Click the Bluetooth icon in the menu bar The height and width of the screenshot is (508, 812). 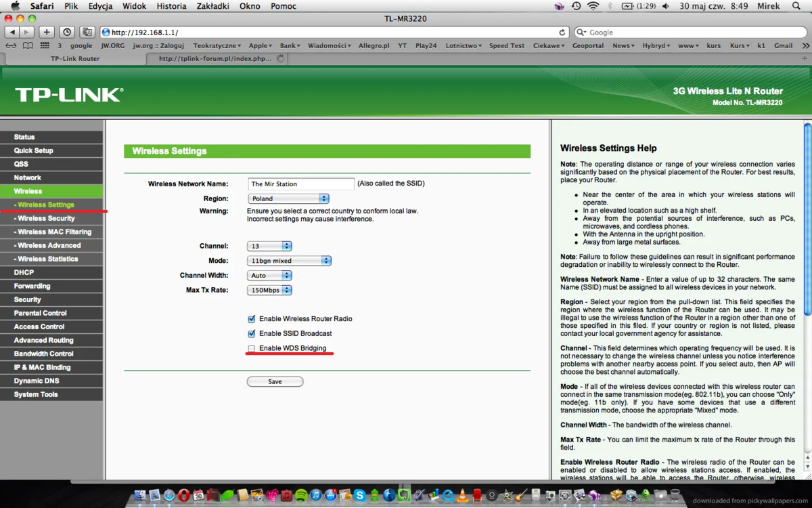pyautogui.click(x=610, y=6)
